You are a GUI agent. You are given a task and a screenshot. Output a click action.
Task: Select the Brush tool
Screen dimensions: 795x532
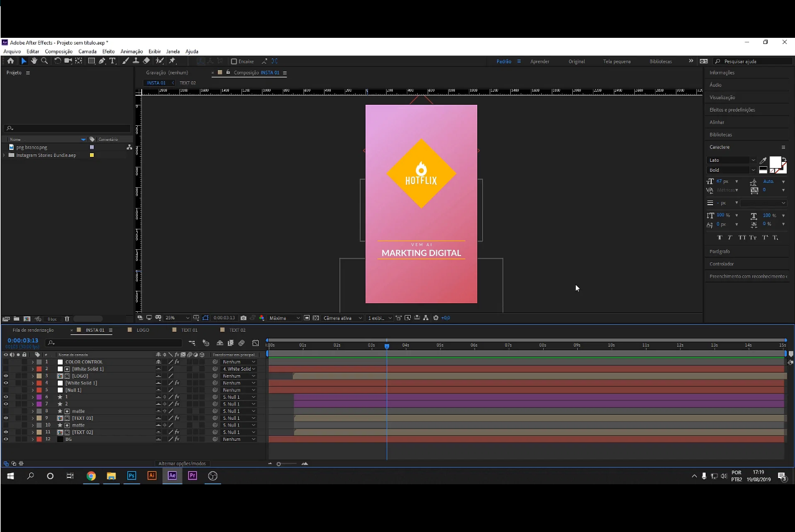pyautogui.click(x=126, y=61)
